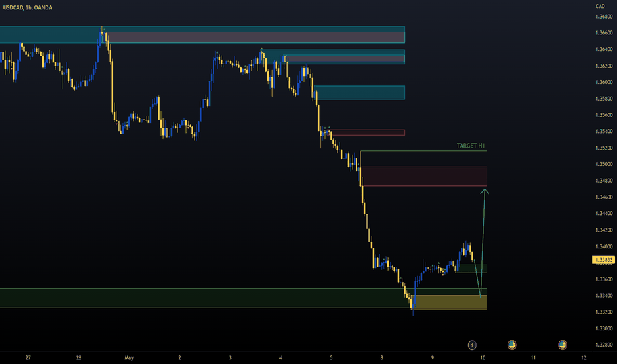
Task: Click date 8 on time axis
Action: [x=382, y=357]
